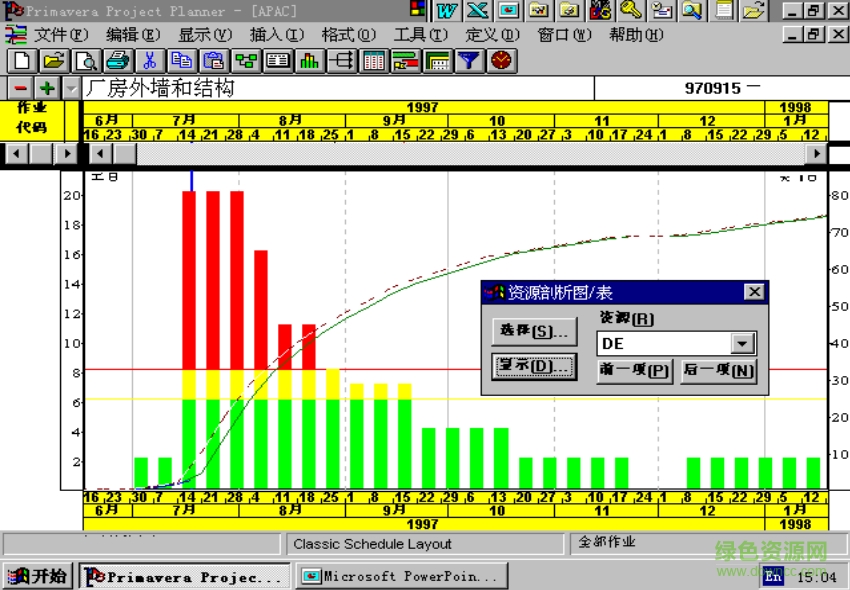Select the Cut scissors icon
This screenshot has width=850, height=590.
pyautogui.click(x=151, y=60)
